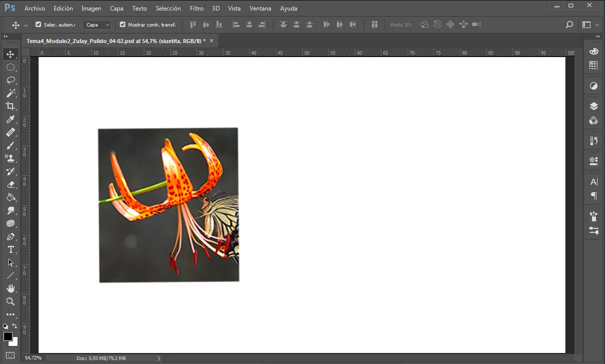Open the Ayuda menu
Screen dimensions: 605x364
(x=289, y=9)
